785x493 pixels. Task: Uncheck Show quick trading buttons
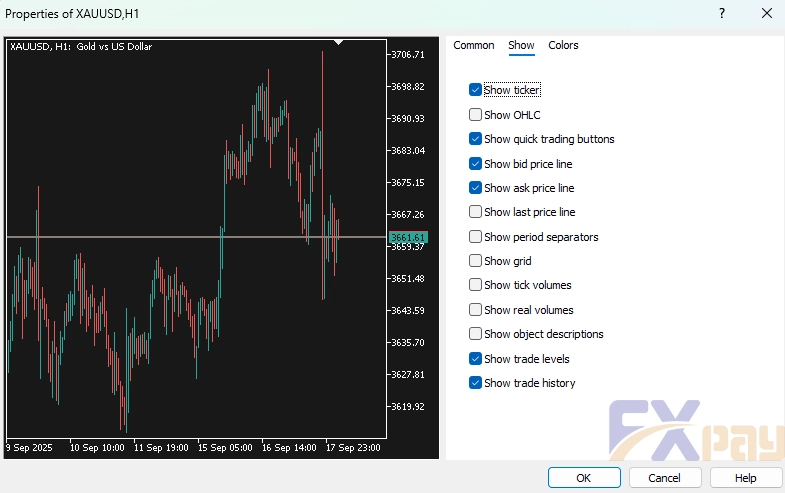point(476,139)
